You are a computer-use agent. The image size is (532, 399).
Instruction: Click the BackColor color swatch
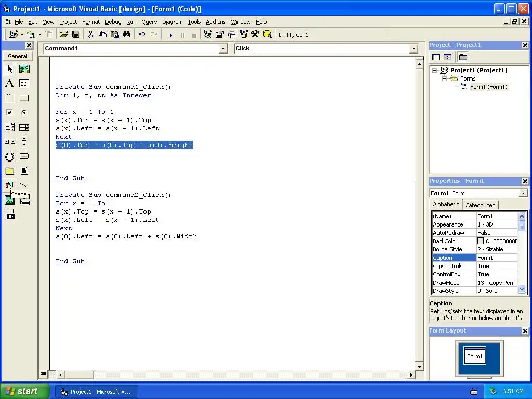tap(481, 241)
